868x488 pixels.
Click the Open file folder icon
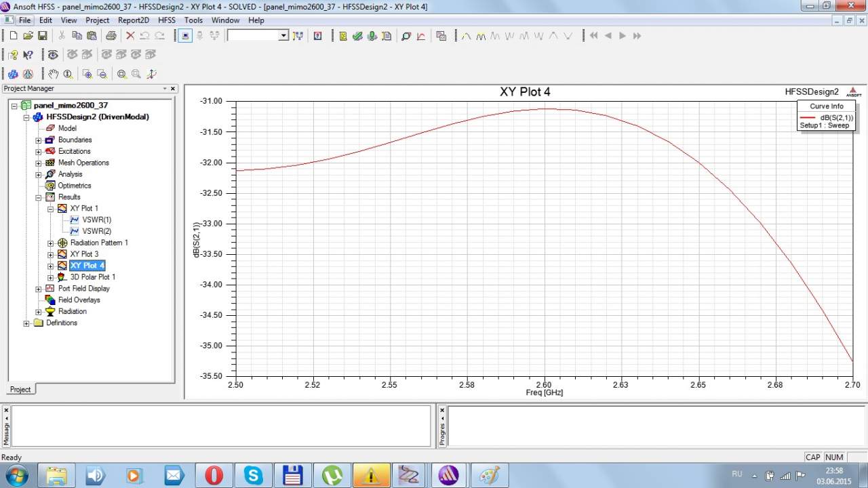tap(28, 36)
